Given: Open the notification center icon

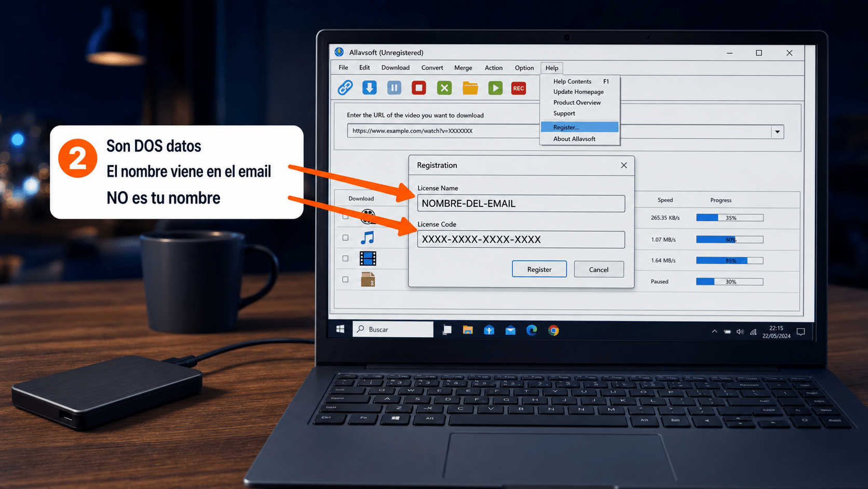Looking at the screenshot, I should coord(801,332).
